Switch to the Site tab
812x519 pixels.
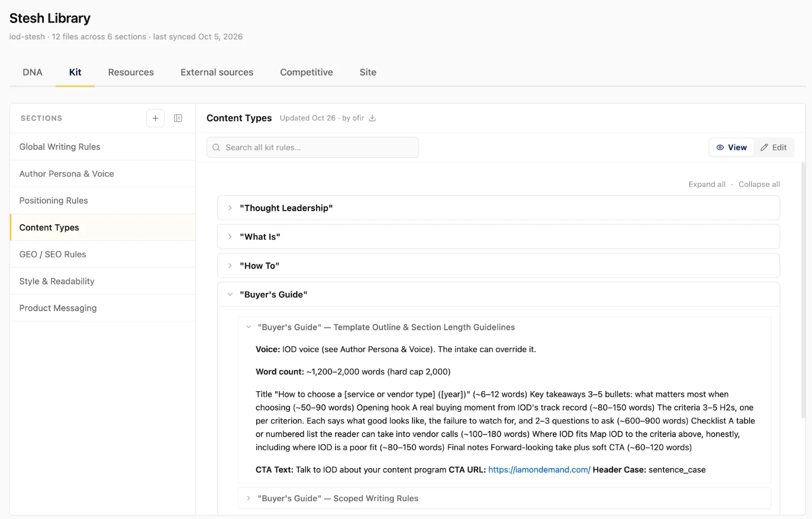(368, 72)
